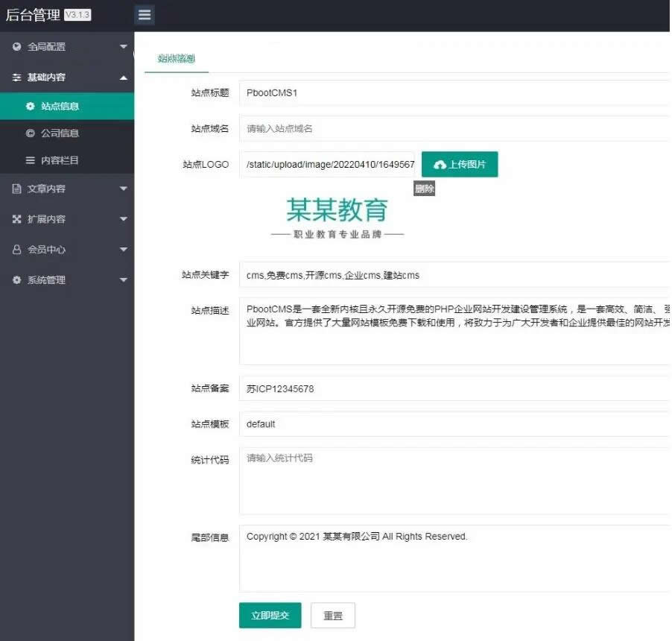Click the 扩展内容 icon in the sidebar
The height and width of the screenshot is (641, 672).
point(16,219)
